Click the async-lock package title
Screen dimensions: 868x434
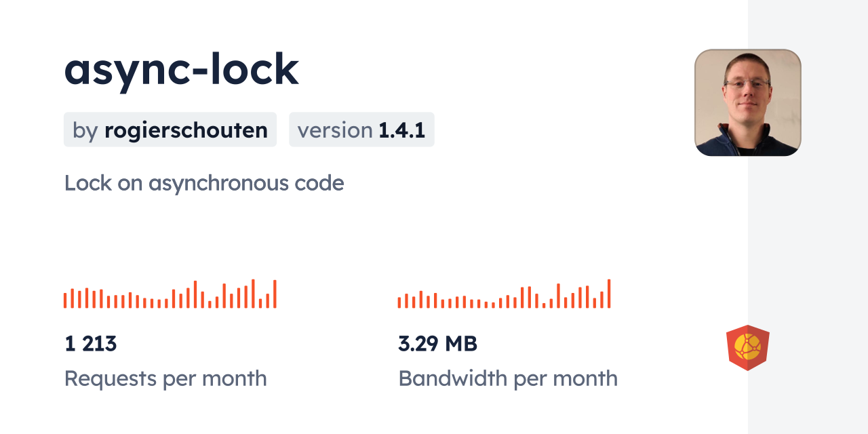pyautogui.click(x=181, y=68)
